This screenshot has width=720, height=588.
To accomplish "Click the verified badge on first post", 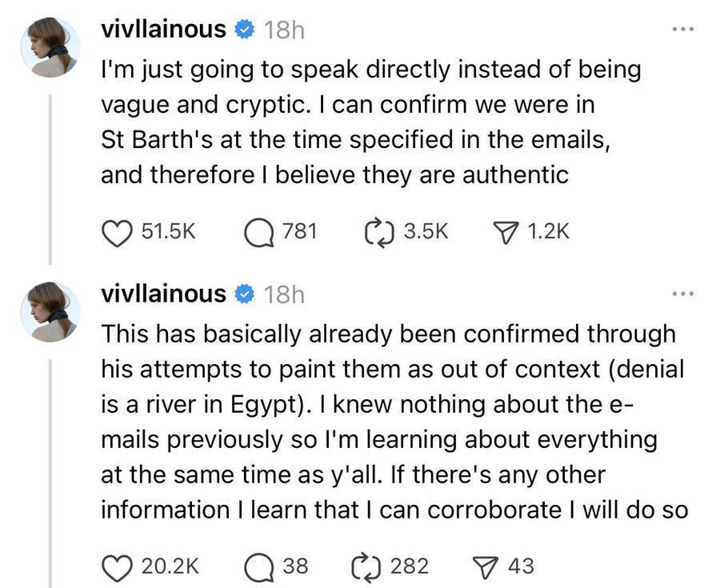I will coord(244,30).
